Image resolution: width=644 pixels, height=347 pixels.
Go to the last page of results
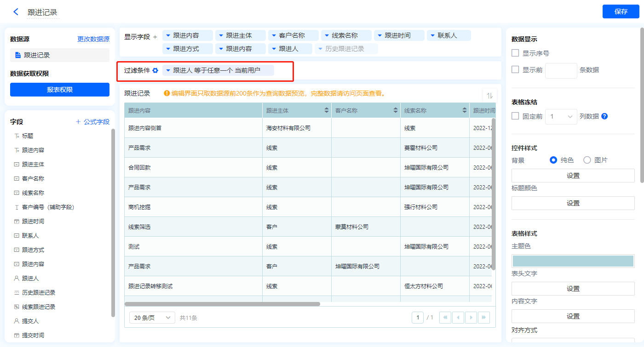point(483,318)
